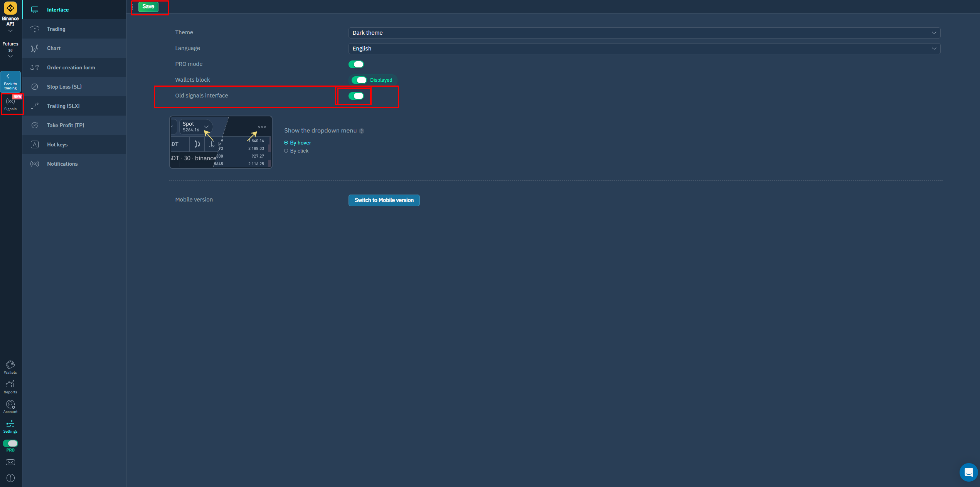
Task: Open Wallets from the sidebar
Action: pos(10,367)
